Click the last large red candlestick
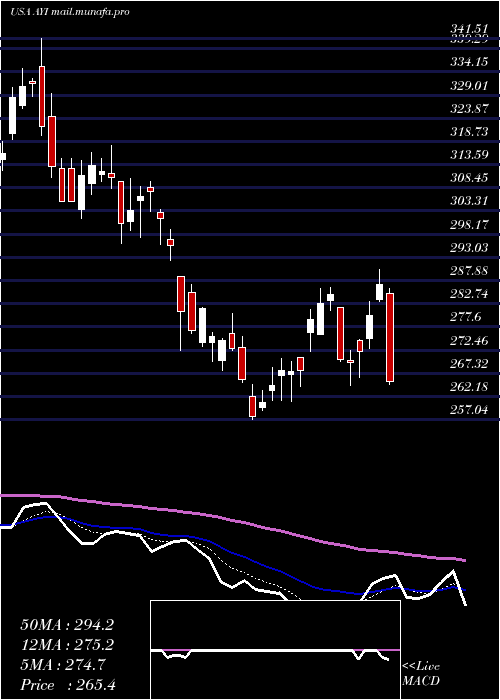The height and width of the screenshot is (700, 500). [x=390, y=338]
